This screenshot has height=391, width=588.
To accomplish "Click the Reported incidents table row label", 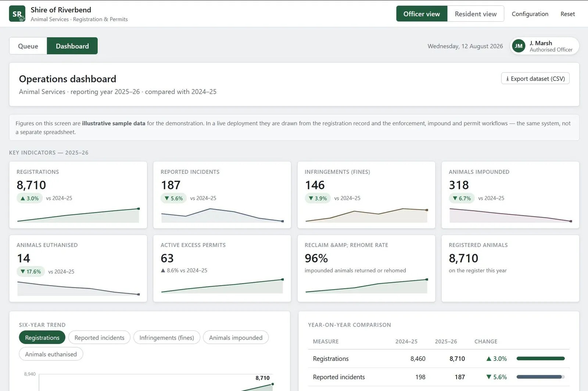I will pyautogui.click(x=339, y=377).
